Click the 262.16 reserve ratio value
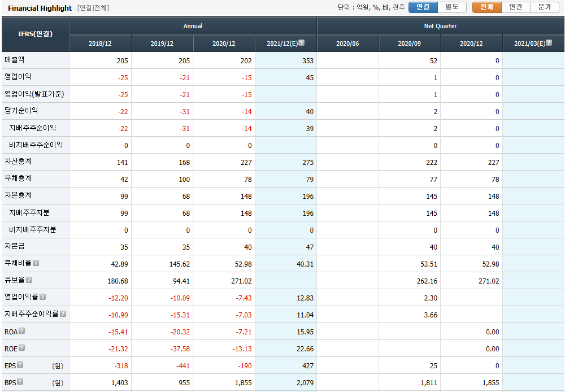Screen dimensions: 565x392 point(427,281)
